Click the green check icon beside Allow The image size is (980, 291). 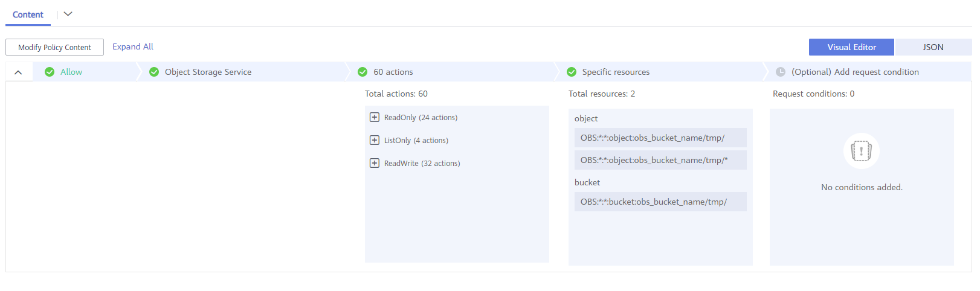coord(50,72)
